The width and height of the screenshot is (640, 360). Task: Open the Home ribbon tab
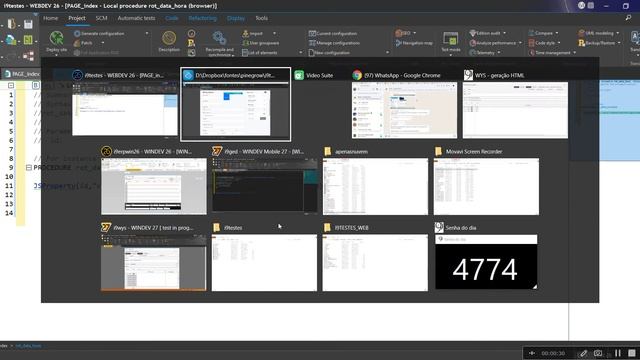tap(51, 18)
